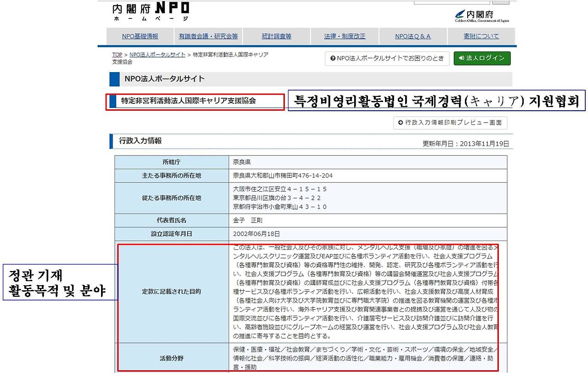Image resolution: width=588 pixels, height=373 pixels.
Task: Select the 法律・制度改正 navigation item
Action: pos(345,36)
